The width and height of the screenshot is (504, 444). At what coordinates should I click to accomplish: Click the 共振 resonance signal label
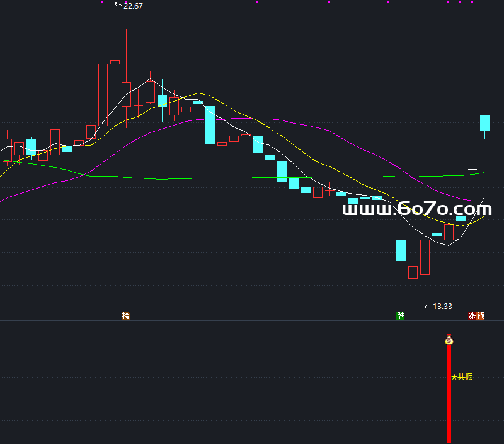tap(465, 377)
